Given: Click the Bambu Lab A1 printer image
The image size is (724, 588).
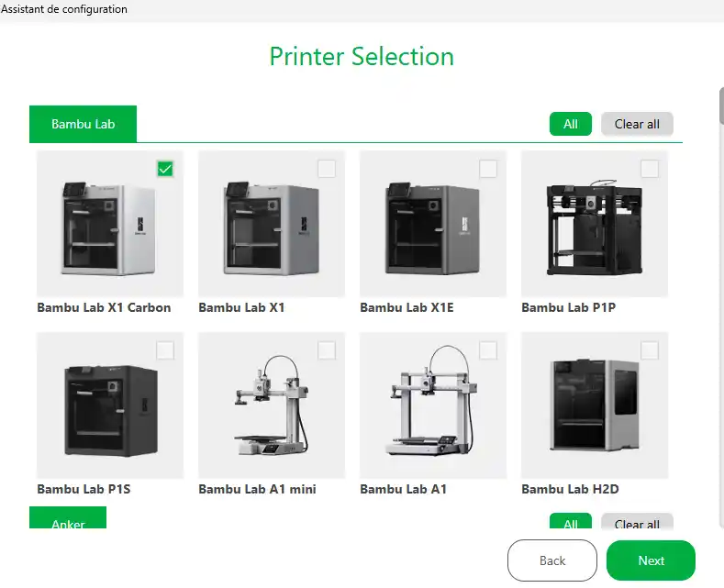Looking at the screenshot, I should [433, 405].
